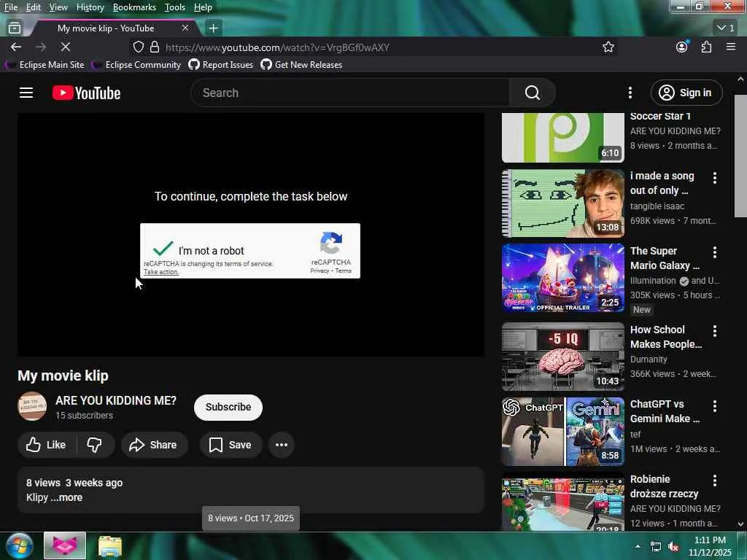The image size is (747, 560).
Task: Open the ChatGPT vs Gemini thumbnail
Action: (x=562, y=432)
